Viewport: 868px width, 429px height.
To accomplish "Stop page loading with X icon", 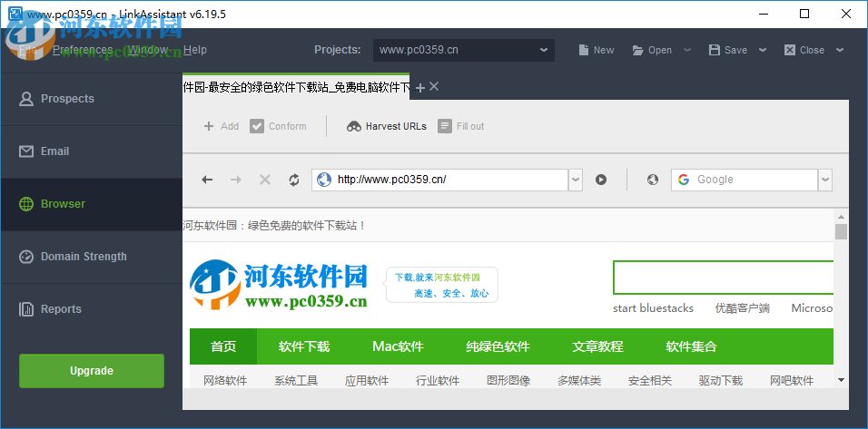I will [x=265, y=180].
